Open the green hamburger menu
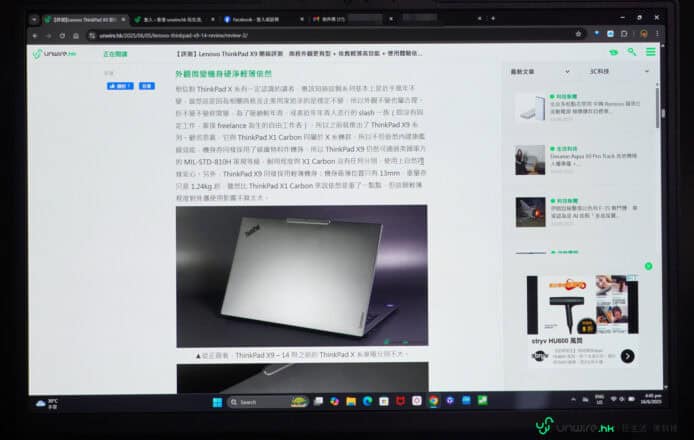The width and height of the screenshot is (694, 440). pyautogui.click(x=651, y=52)
